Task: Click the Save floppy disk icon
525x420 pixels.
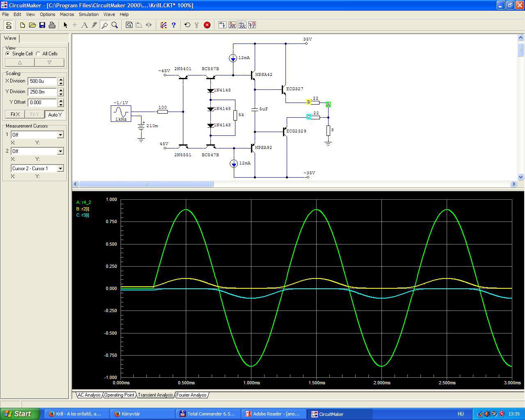Action: click(42, 25)
